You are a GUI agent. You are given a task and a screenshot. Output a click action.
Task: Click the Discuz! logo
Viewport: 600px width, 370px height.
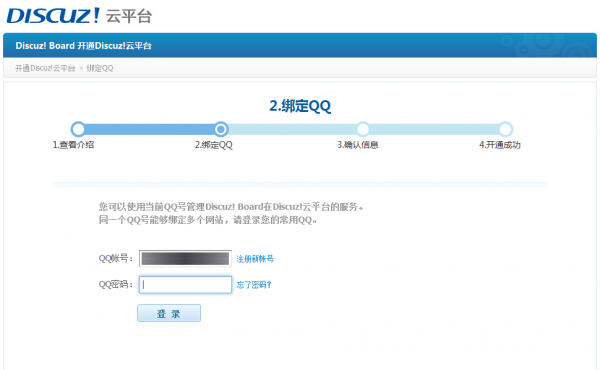[x=53, y=15]
